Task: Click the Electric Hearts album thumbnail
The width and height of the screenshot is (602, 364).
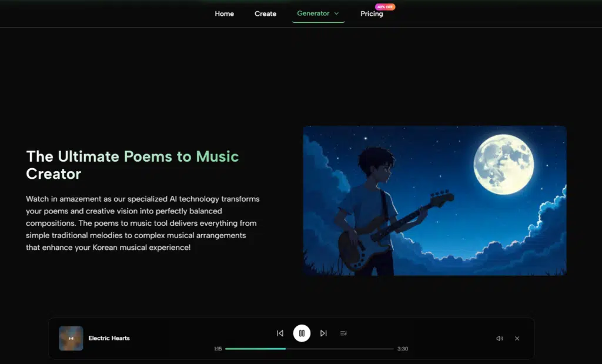Action: point(71,338)
